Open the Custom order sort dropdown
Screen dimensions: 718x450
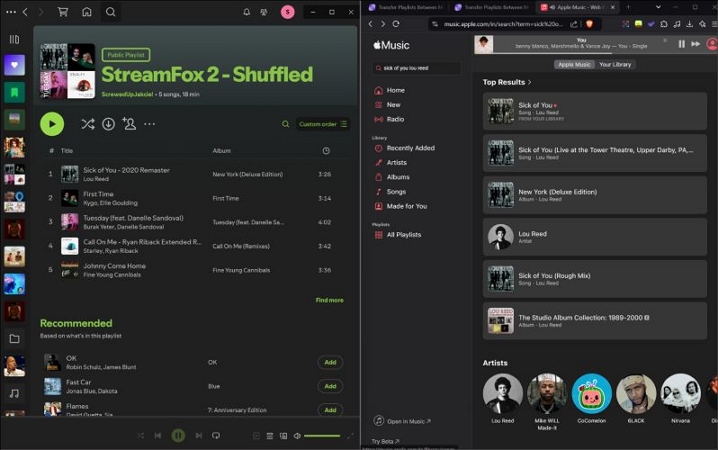pyautogui.click(x=323, y=124)
